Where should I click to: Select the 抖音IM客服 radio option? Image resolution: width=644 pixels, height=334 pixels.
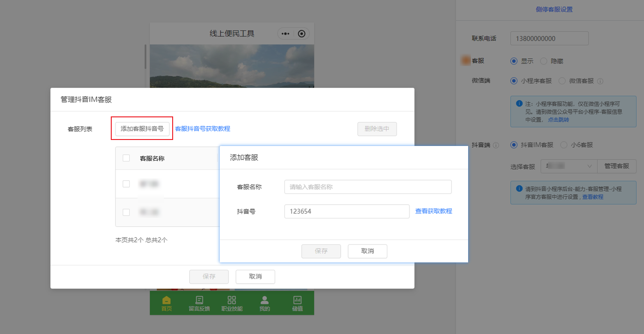point(514,145)
